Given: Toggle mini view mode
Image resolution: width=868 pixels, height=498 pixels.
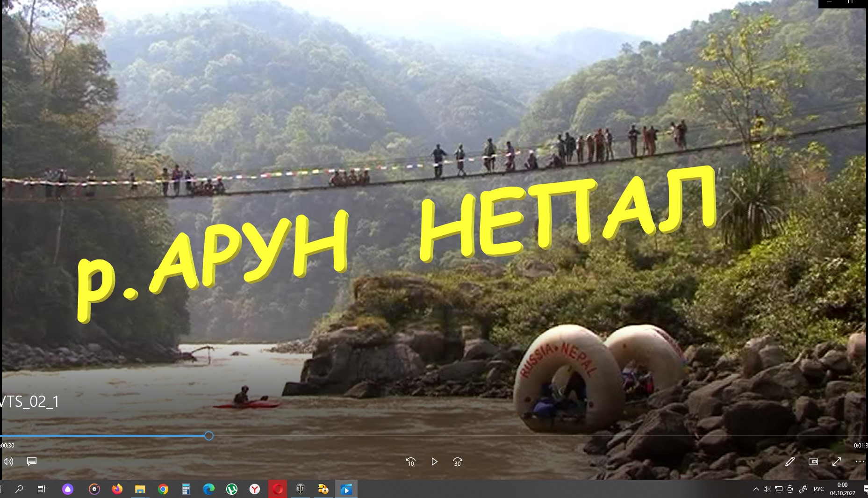Looking at the screenshot, I should pos(813,462).
